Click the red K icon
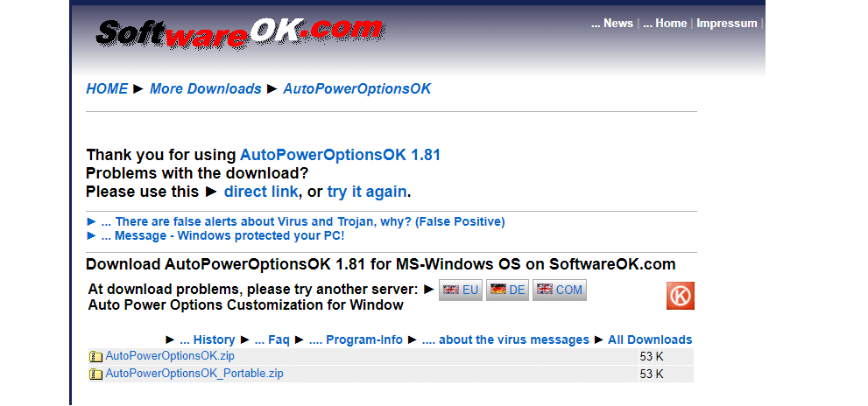Screen dimensions: 868x406 [x=680, y=296]
